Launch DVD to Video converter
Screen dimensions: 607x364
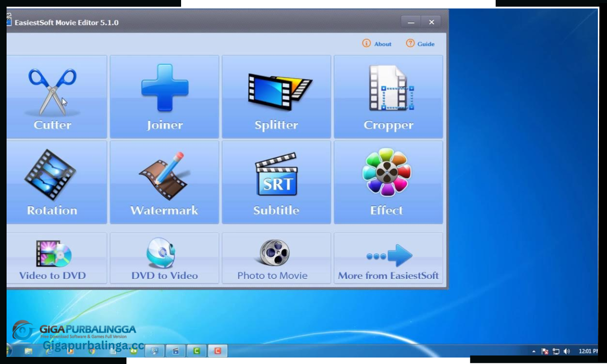click(164, 258)
